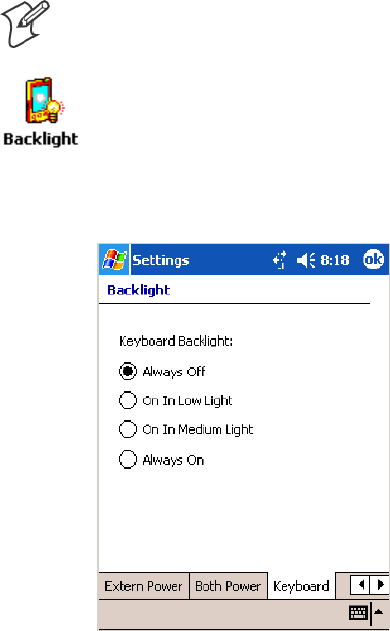Click the note pencil icon
This screenshot has width=390, height=631.
25,24
